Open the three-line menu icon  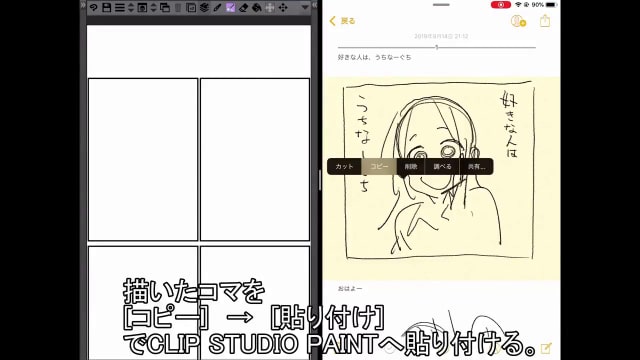point(120,7)
